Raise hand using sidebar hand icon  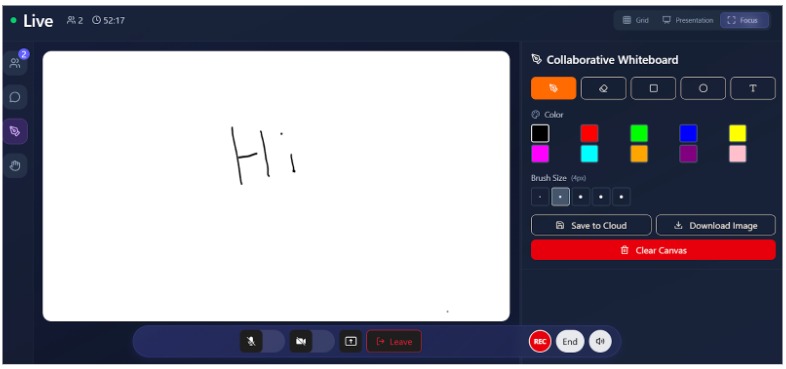pyautogui.click(x=16, y=166)
